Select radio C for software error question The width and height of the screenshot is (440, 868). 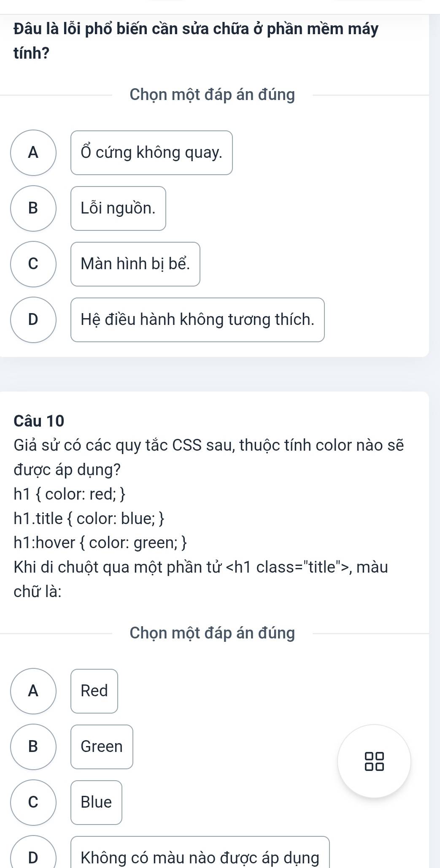click(33, 264)
